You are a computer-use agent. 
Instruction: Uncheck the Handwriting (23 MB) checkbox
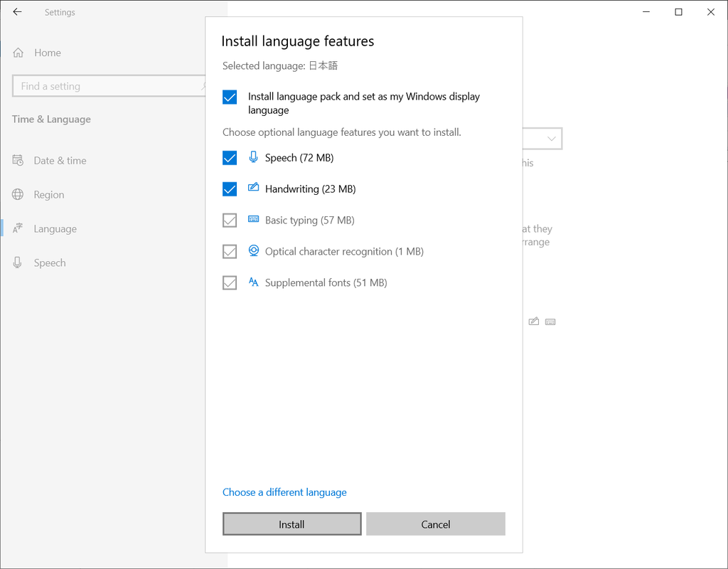tap(230, 189)
